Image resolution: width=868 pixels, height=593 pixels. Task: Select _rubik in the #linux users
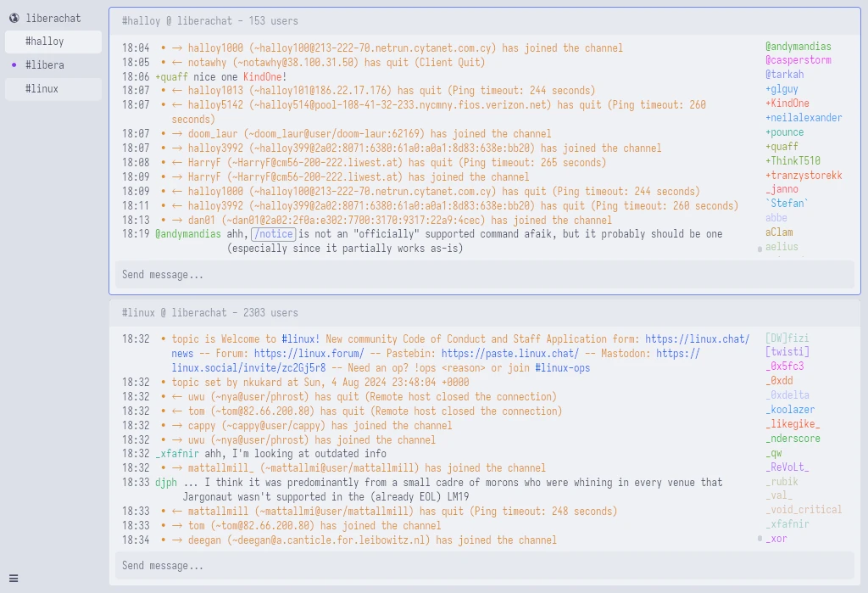click(x=782, y=482)
